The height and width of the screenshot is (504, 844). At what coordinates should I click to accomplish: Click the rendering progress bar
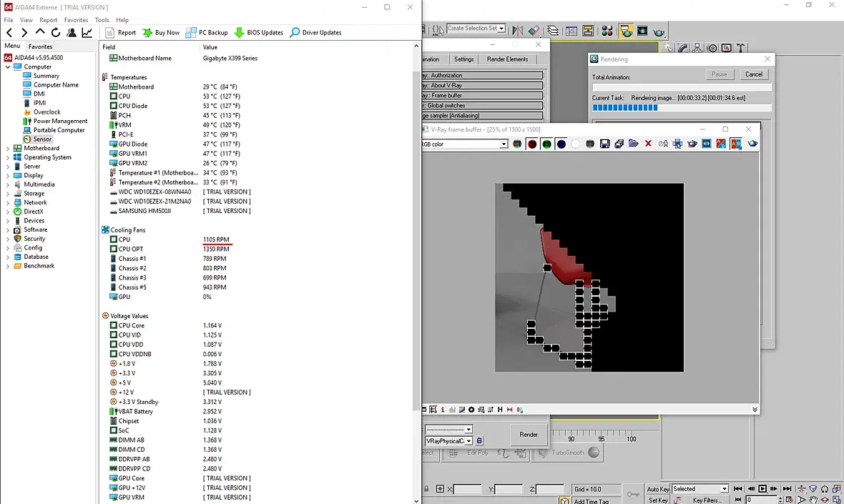(682, 107)
